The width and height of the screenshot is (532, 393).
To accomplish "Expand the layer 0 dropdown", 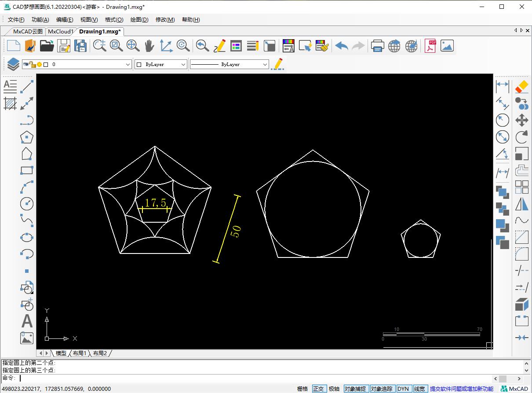I will 128,65.
